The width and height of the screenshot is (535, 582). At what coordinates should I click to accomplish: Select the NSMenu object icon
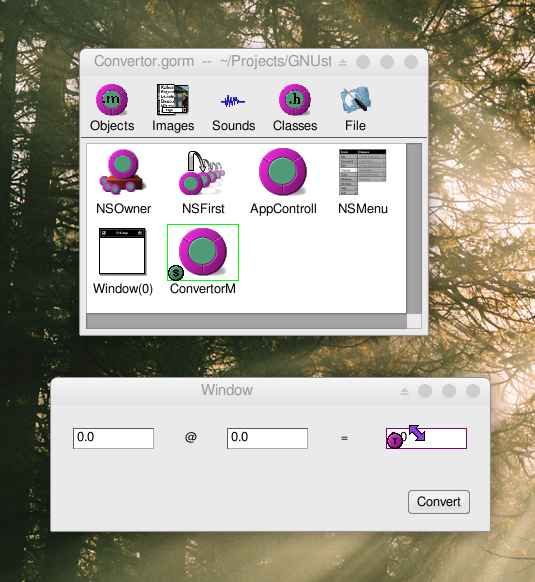pos(362,172)
